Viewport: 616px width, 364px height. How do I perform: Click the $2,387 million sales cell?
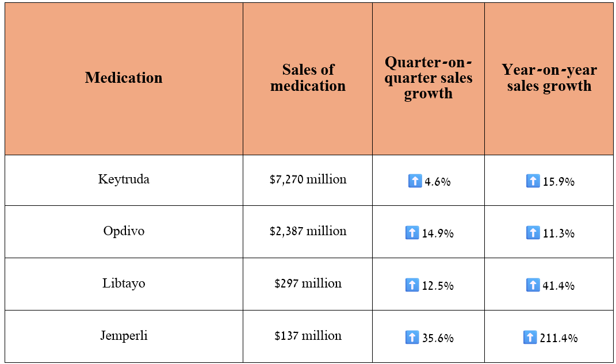point(308,231)
